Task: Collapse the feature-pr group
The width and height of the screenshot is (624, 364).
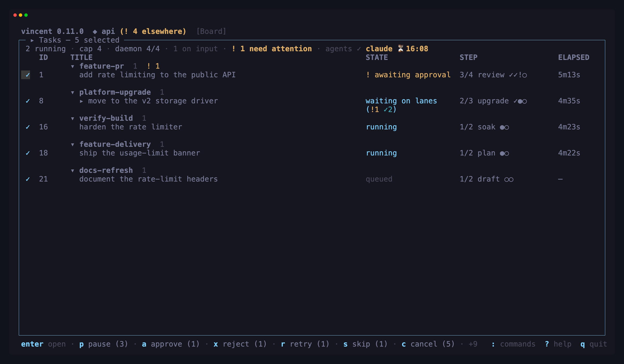Action: coord(73,67)
